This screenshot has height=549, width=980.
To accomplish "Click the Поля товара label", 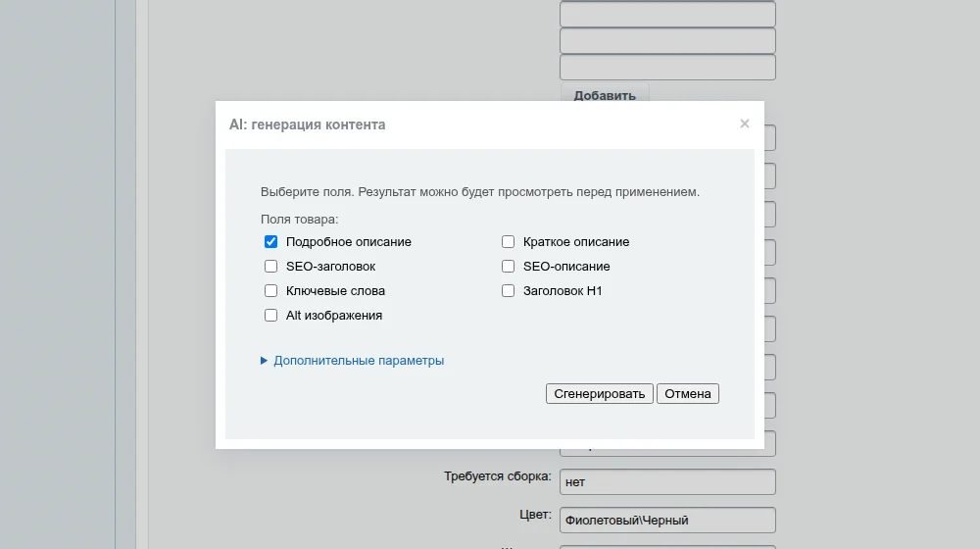I will coord(299,220).
